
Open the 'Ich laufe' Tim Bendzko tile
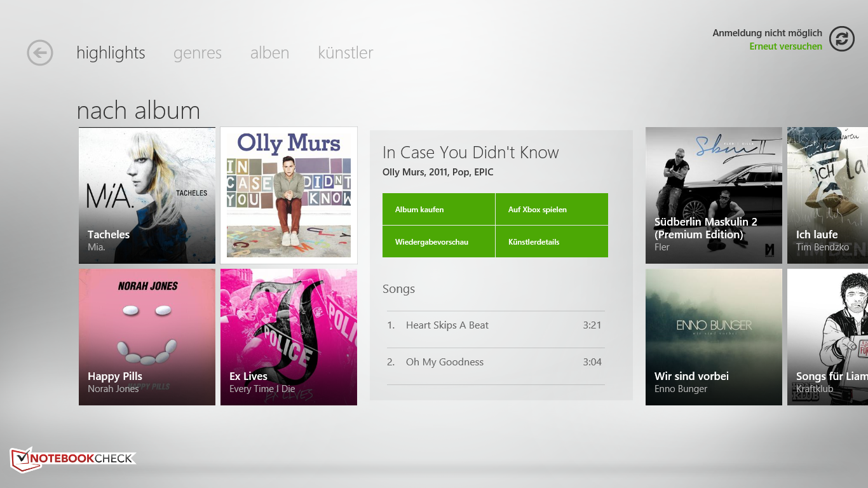coord(827,195)
